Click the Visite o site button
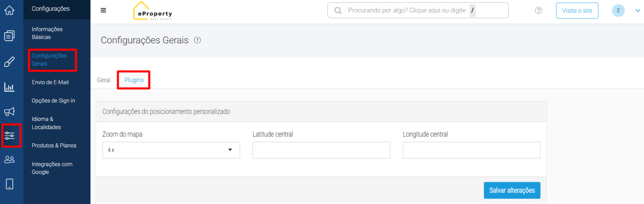Screen dimensions: 644x204 point(577,10)
